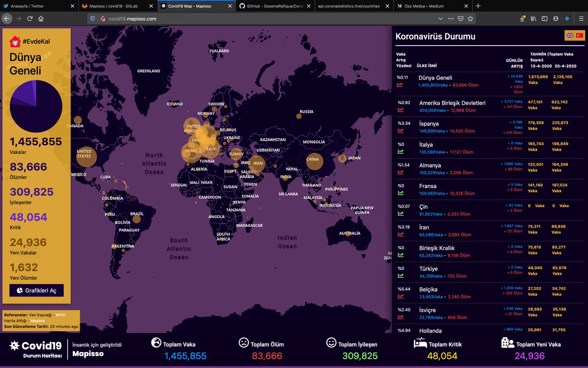This screenshot has height=368, width=588.
Task: Click the React DevTools extension icon
Action: [567, 19]
